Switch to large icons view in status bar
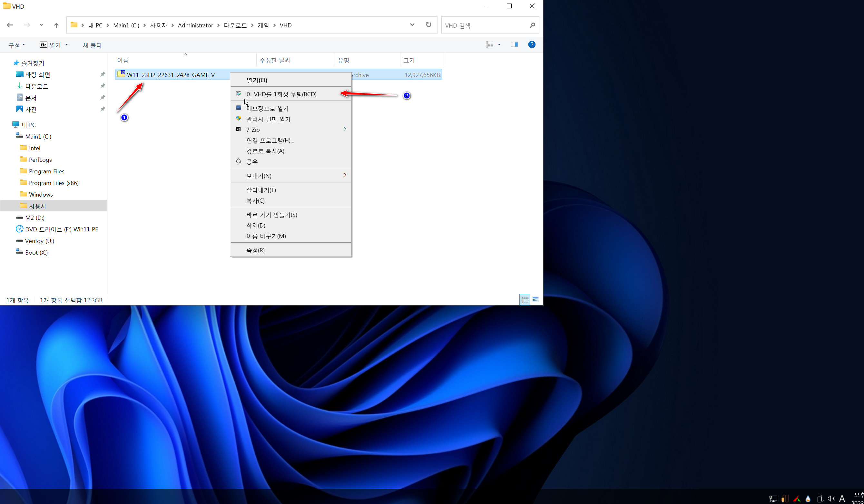The width and height of the screenshot is (864, 504). 535,300
